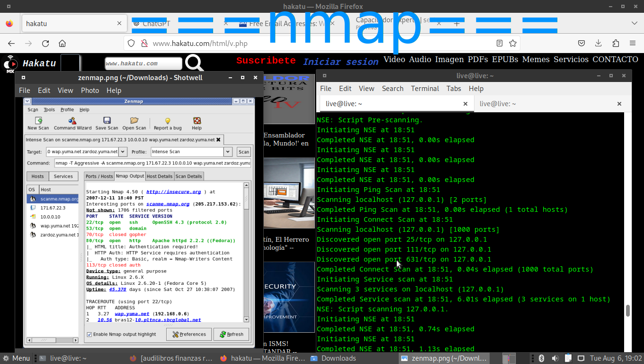Click the terminal vertical scrollbar handle
The height and width of the screenshot is (364, 644).
click(628, 310)
